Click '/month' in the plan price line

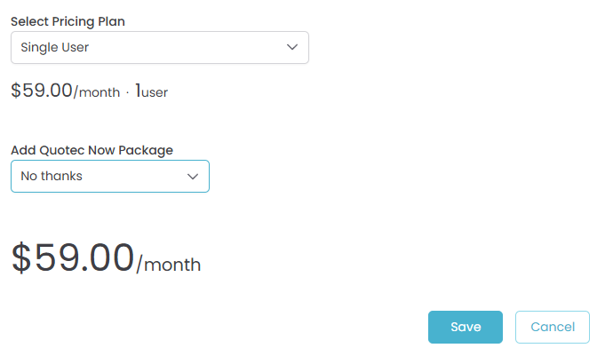point(97,92)
